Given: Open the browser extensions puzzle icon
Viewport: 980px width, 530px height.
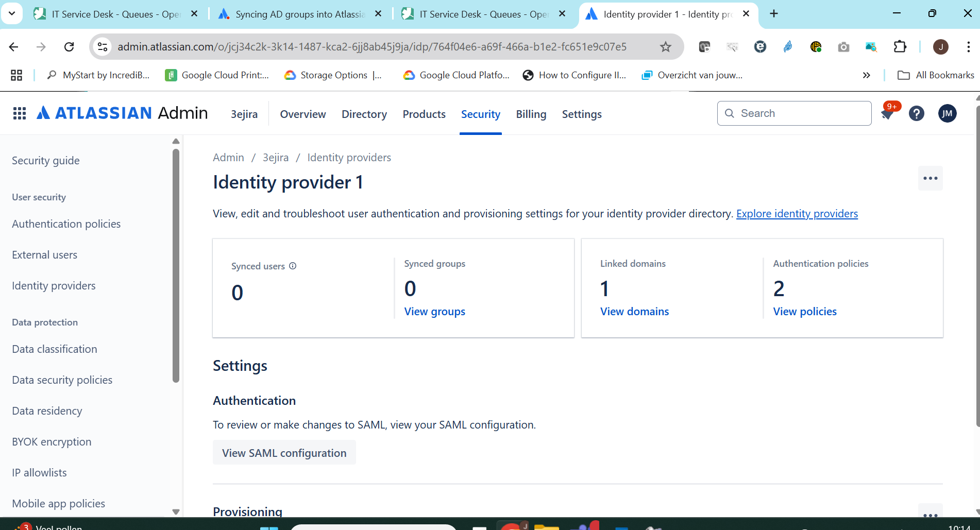Looking at the screenshot, I should tap(900, 46).
